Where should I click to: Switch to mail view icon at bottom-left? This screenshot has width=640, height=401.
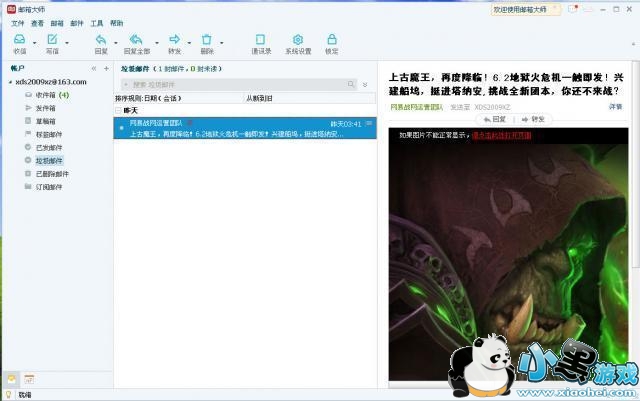point(11,379)
